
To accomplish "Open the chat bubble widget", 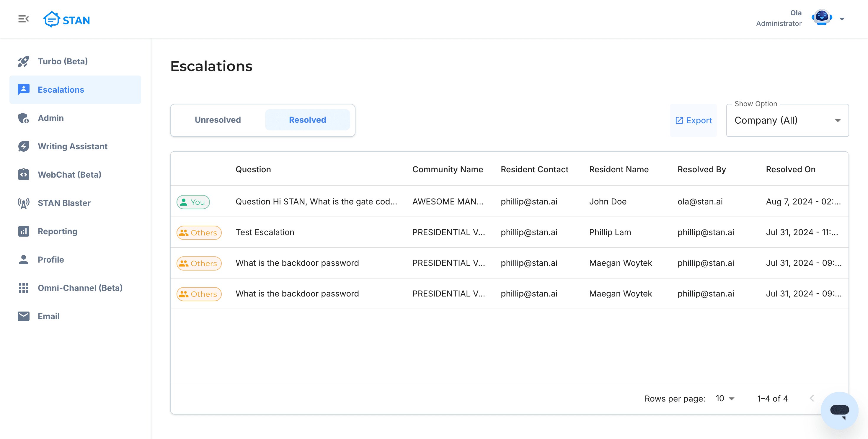I will pos(839,410).
